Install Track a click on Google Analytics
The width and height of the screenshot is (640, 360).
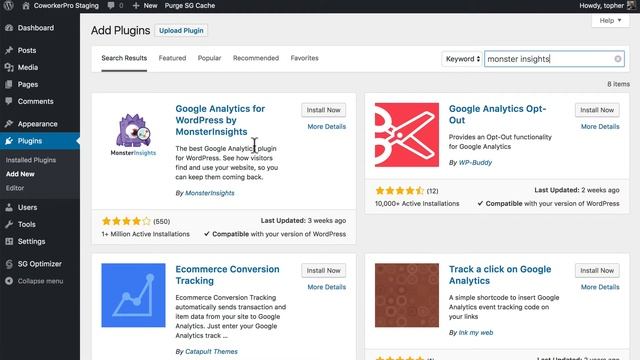click(x=597, y=270)
